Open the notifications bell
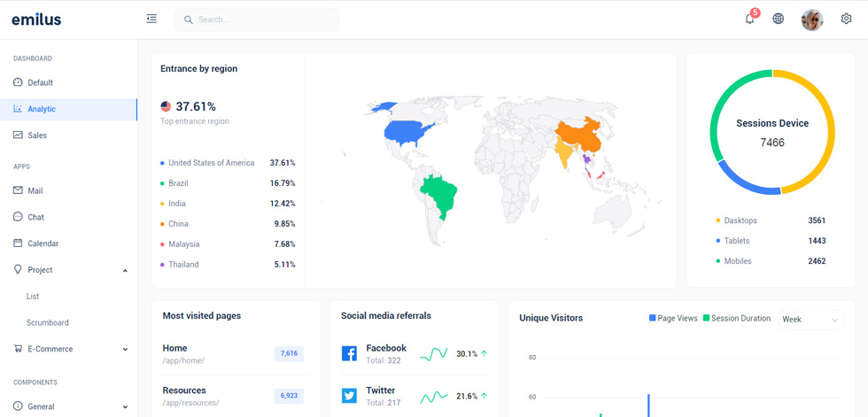 (x=749, y=19)
